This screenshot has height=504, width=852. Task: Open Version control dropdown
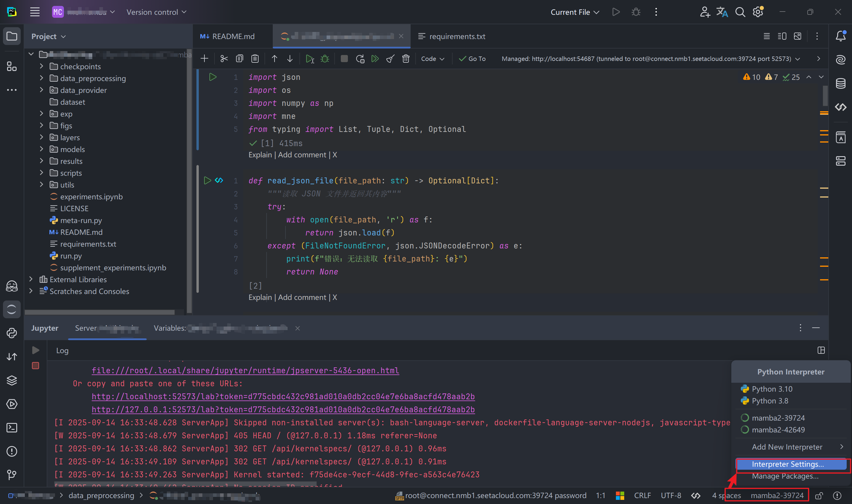click(x=156, y=12)
